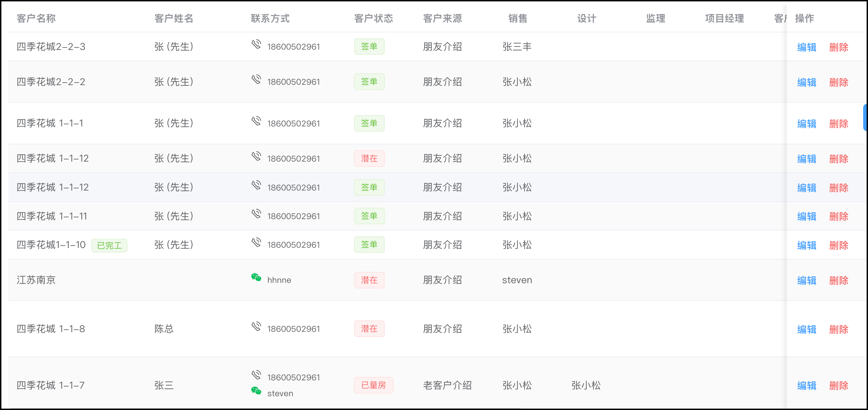The image size is (868, 410).
Task: Click the 操作 column header
Action: (x=805, y=18)
